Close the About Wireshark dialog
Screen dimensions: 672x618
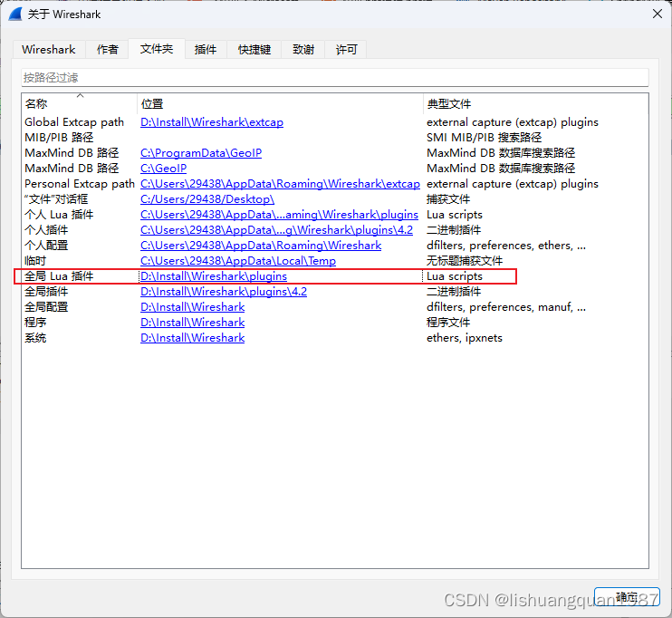pos(658,14)
